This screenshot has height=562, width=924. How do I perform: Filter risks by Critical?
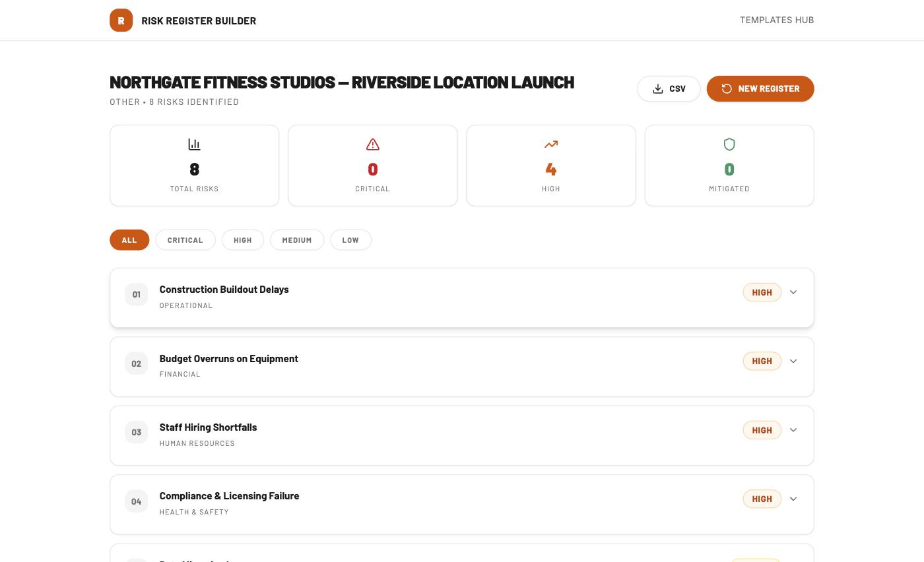click(185, 240)
